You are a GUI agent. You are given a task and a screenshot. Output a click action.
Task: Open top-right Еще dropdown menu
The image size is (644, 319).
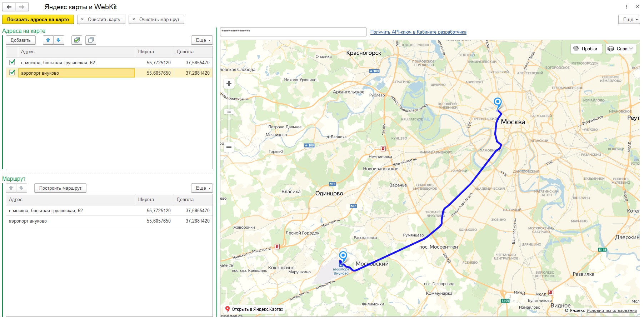(x=629, y=19)
